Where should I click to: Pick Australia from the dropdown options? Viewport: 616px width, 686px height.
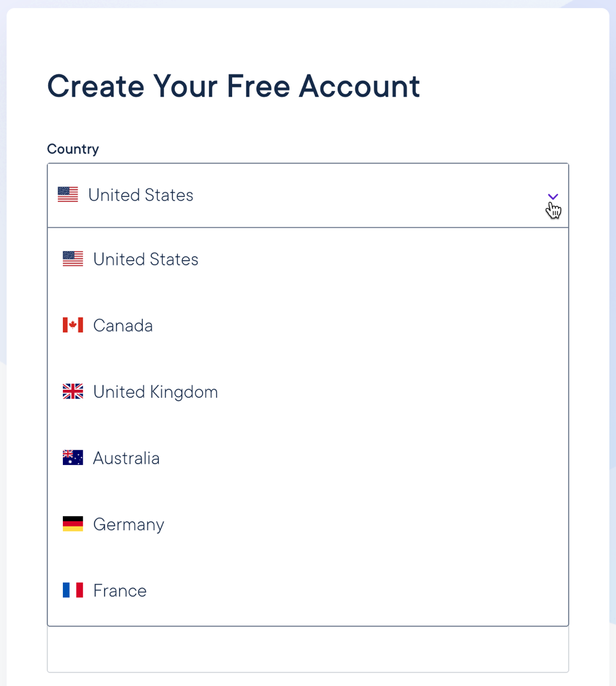(126, 458)
